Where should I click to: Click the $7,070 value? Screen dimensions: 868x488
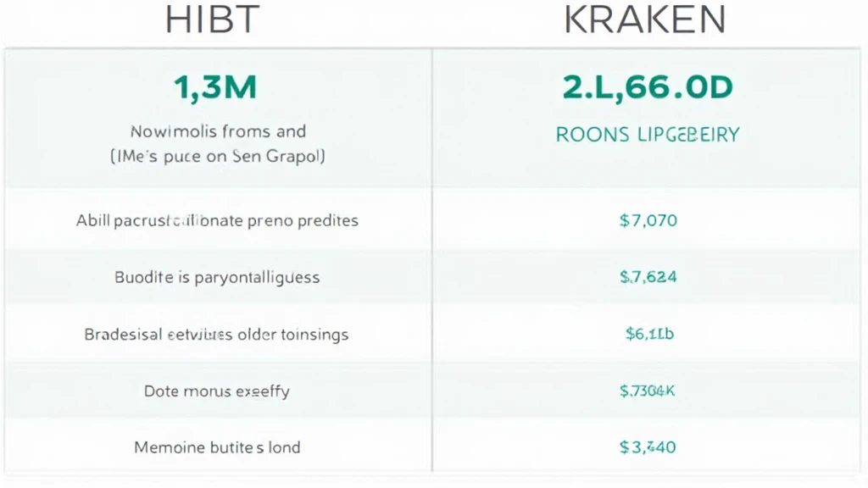(648, 221)
